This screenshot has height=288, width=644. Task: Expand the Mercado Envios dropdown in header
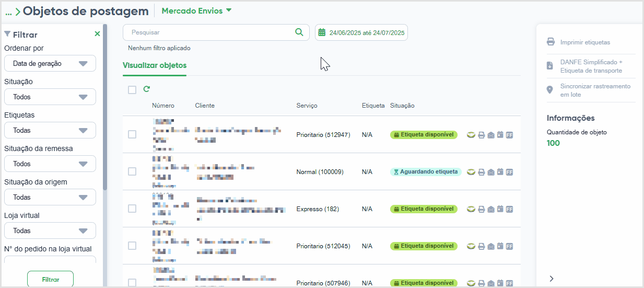coord(197,11)
